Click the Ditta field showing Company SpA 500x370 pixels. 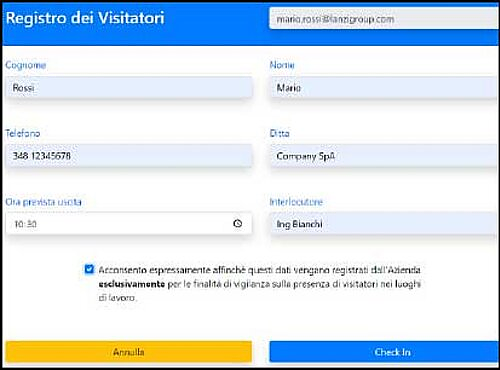click(x=383, y=156)
